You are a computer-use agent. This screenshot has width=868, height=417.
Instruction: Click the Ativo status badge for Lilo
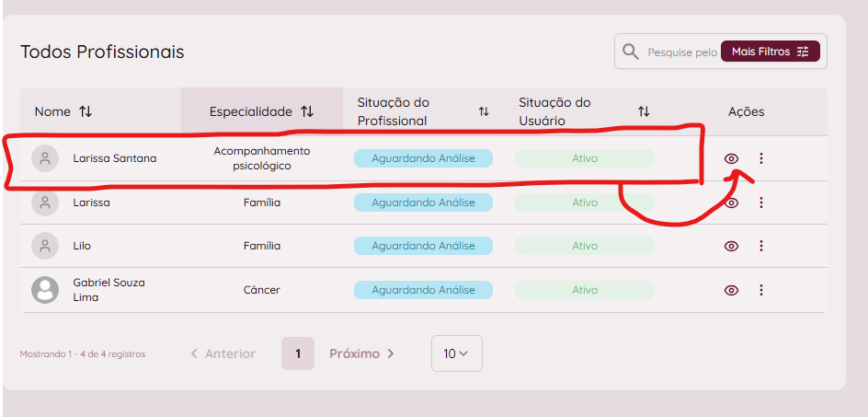[585, 246]
